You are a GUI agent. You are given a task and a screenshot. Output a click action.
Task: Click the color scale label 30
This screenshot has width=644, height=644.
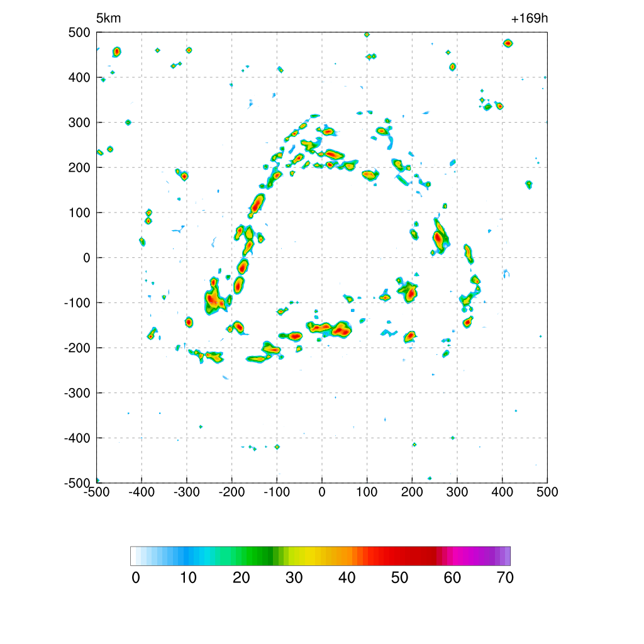pos(294,578)
